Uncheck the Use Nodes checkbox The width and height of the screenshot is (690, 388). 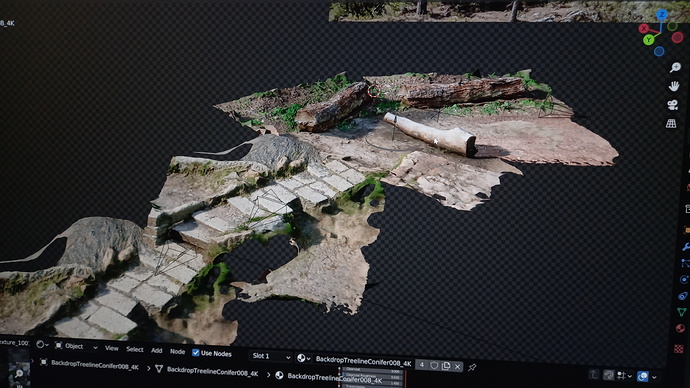click(195, 352)
